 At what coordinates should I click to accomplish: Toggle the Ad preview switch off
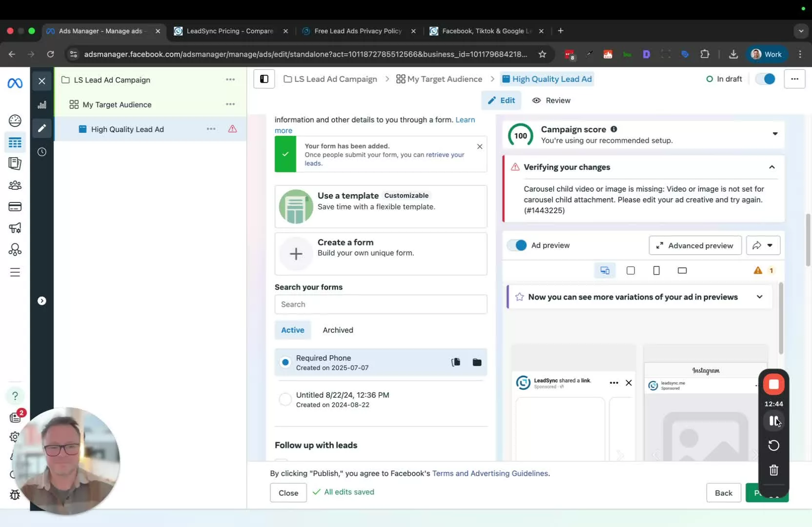pyautogui.click(x=517, y=245)
